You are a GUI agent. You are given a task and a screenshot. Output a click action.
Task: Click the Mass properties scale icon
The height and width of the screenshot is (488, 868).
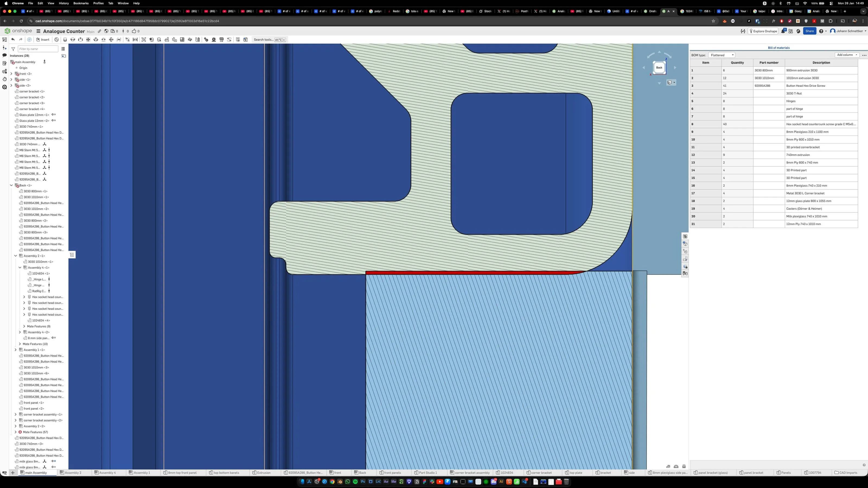click(684, 466)
